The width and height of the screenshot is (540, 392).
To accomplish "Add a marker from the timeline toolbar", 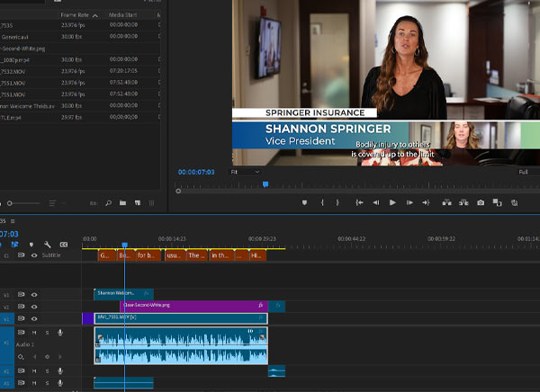I will pos(31,245).
